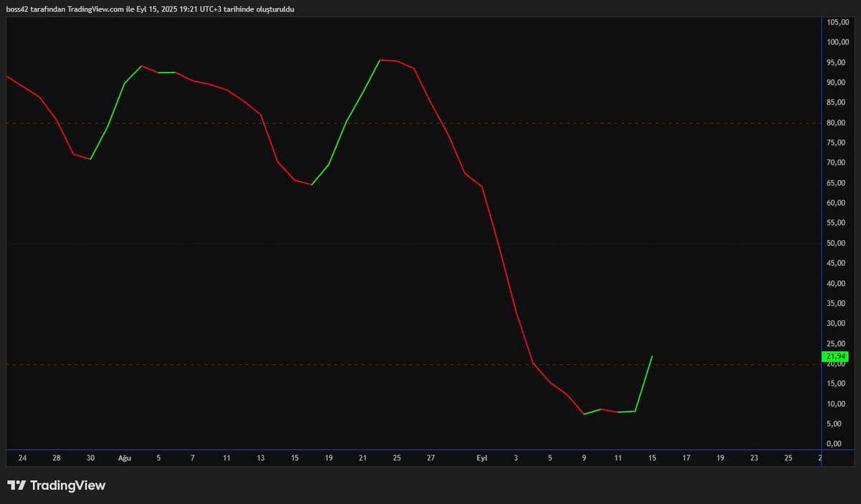
Task: Click the Eyl month label on time axis
Action: (x=482, y=457)
